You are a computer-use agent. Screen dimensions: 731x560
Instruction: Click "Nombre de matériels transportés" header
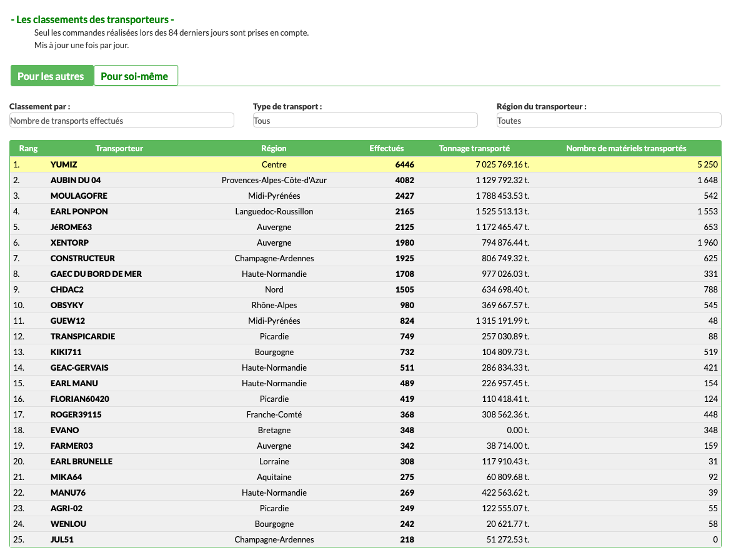[626, 149]
